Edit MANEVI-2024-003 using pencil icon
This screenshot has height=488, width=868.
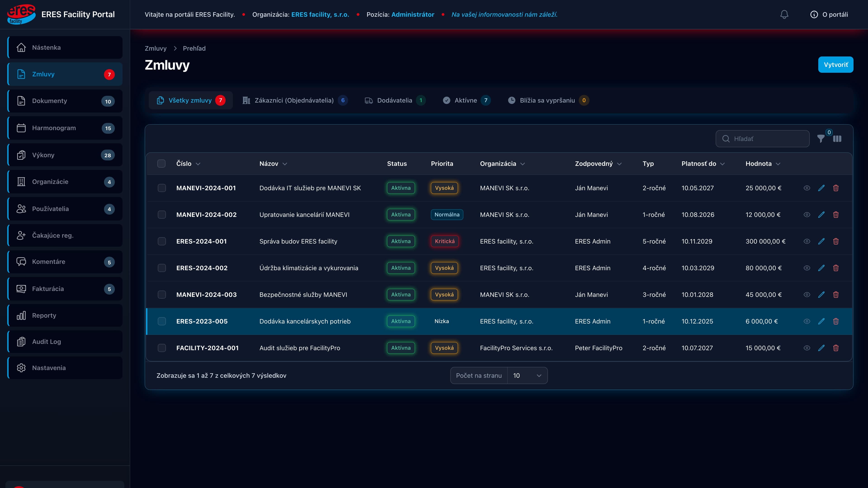(821, 294)
